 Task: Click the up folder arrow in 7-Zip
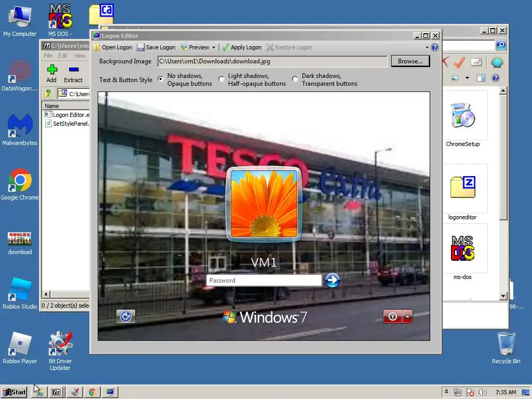click(47, 94)
